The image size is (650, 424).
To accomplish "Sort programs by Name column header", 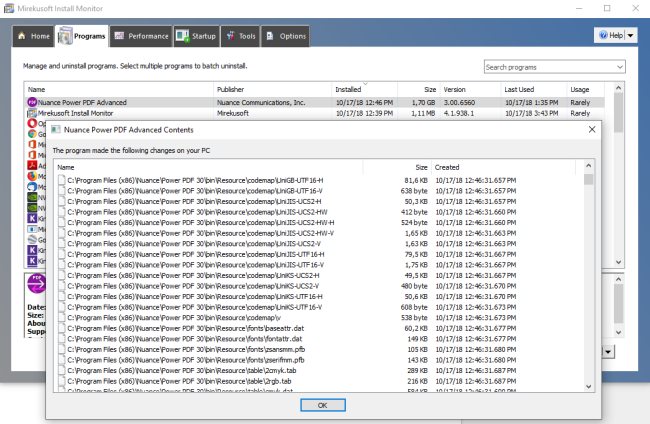I will click(x=119, y=89).
